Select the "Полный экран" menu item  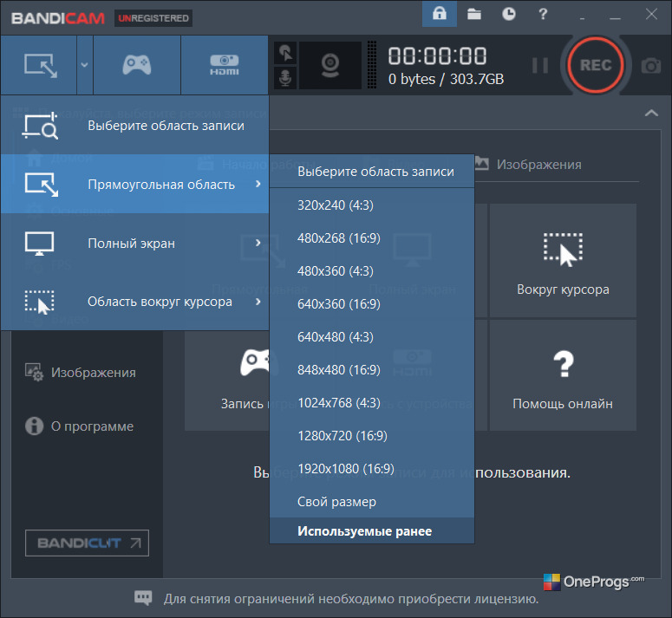[134, 243]
